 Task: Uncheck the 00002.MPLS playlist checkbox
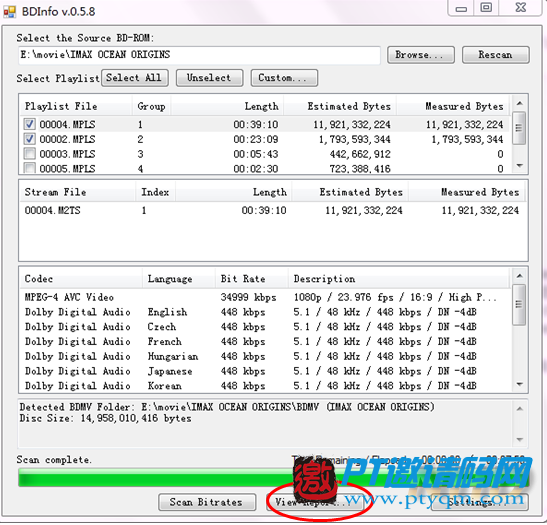point(30,139)
